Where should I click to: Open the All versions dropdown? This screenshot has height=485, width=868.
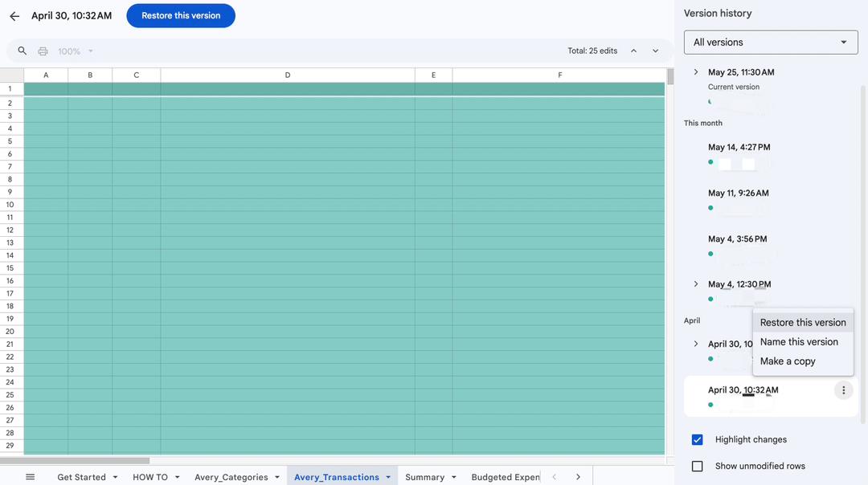click(x=771, y=42)
